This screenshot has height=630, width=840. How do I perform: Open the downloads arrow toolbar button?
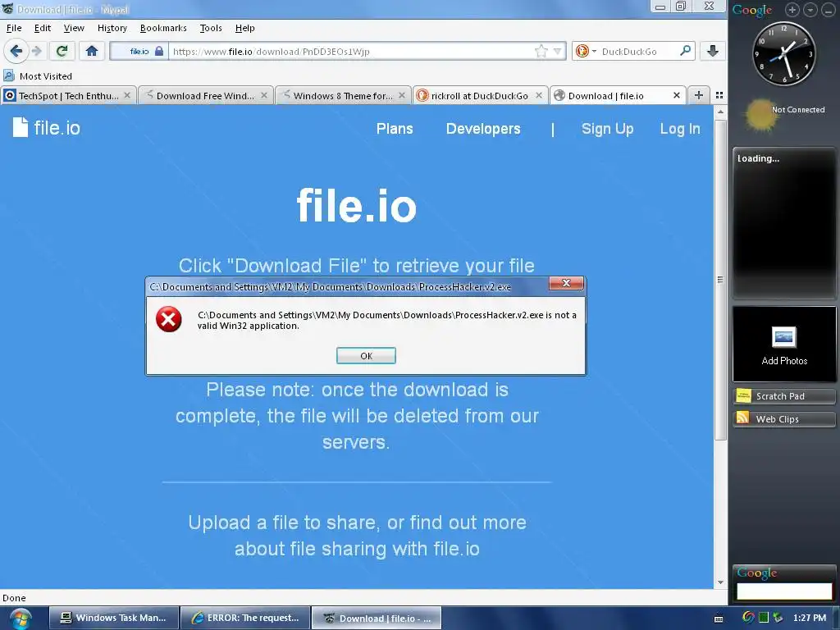click(x=713, y=51)
